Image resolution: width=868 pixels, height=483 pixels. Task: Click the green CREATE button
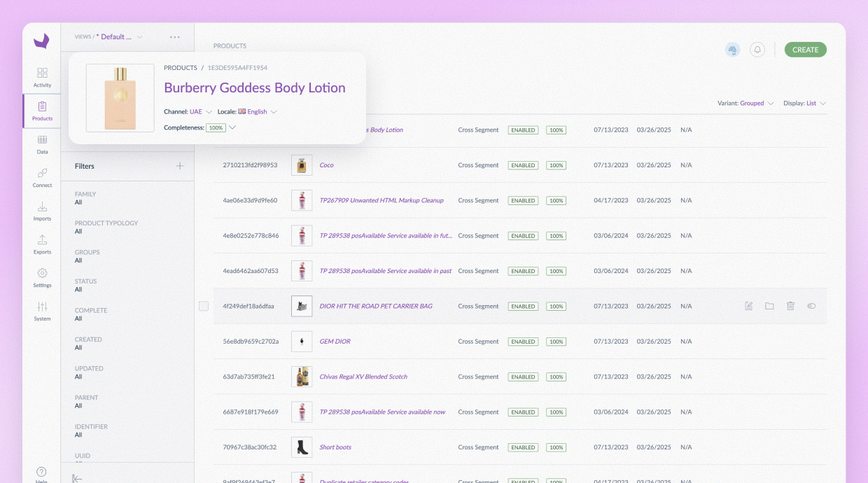[805, 50]
